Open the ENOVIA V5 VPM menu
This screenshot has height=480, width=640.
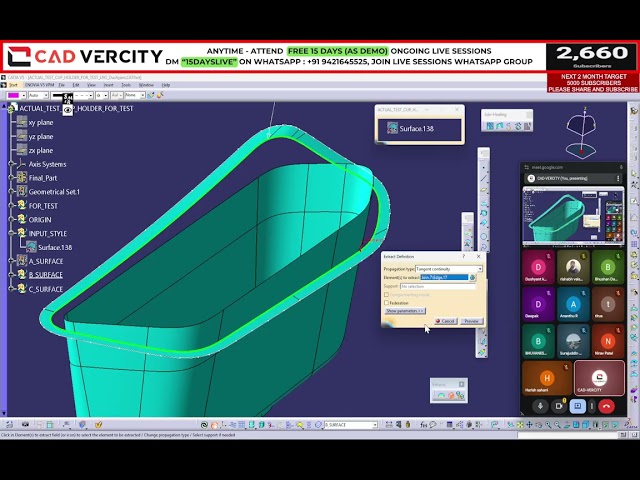(x=40, y=85)
